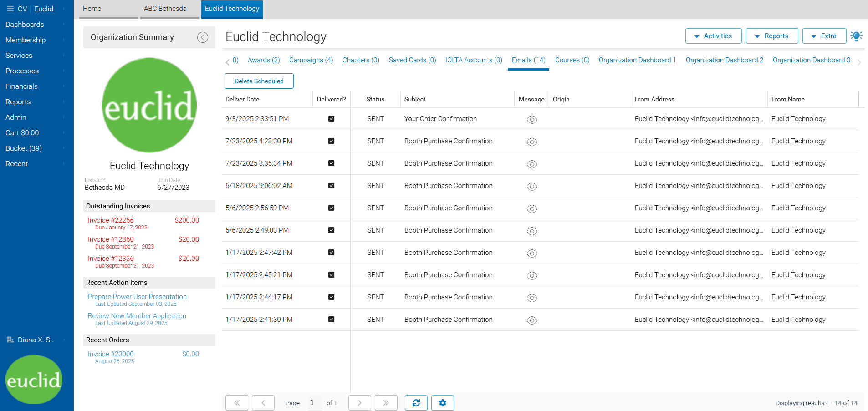
Task: Open Invoice #22256 link
Action: [x=111, y=220]
